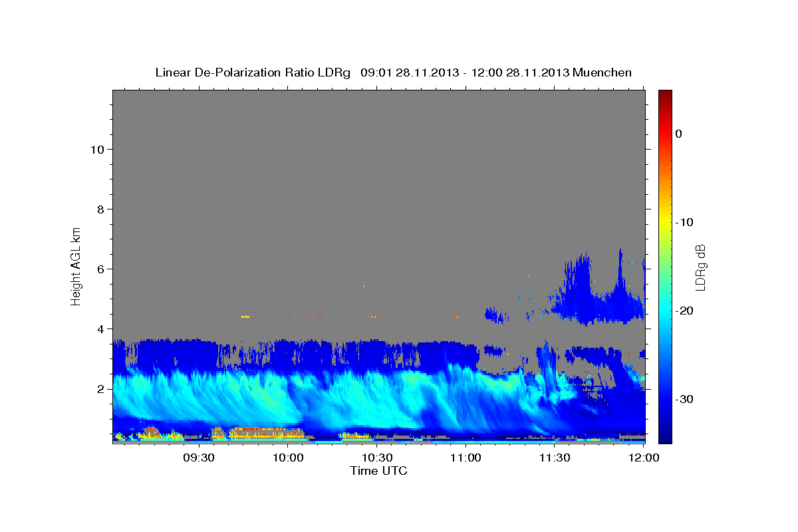This screenshot has width=798, height=532.
Task: Click the 11:00 time tick label
Action: point(465,458)
